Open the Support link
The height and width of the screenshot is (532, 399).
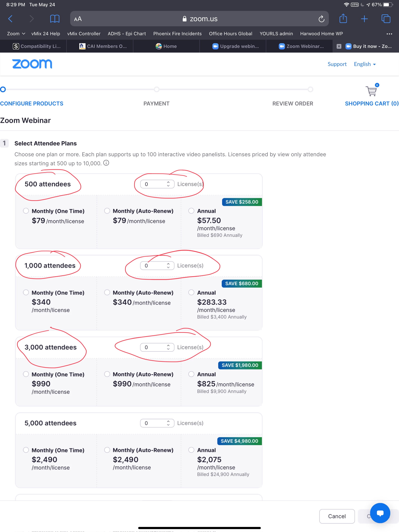tap(337, 64)
